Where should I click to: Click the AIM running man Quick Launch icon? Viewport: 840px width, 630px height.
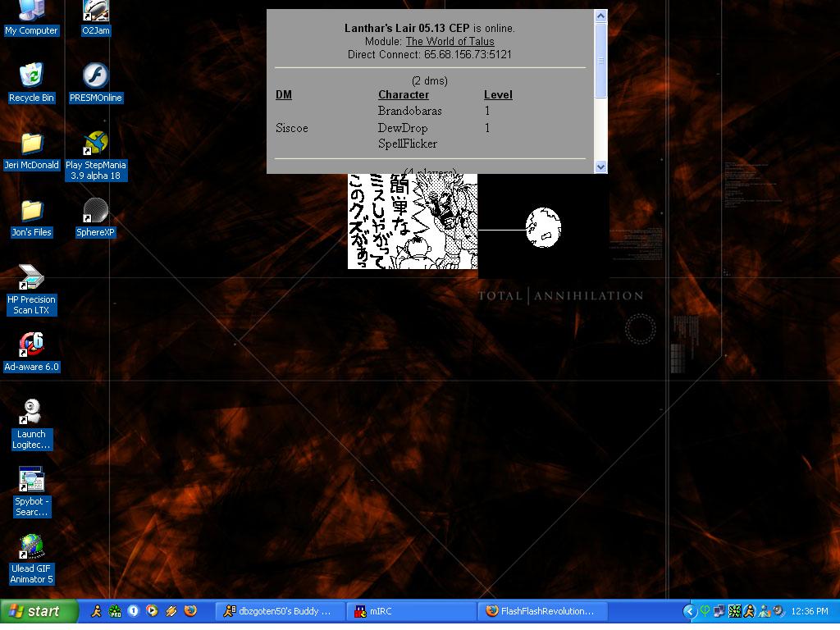click(x=97, y=610)
